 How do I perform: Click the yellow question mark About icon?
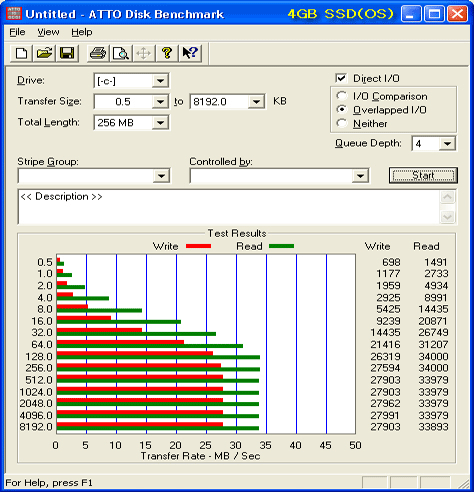coord(167,53)
